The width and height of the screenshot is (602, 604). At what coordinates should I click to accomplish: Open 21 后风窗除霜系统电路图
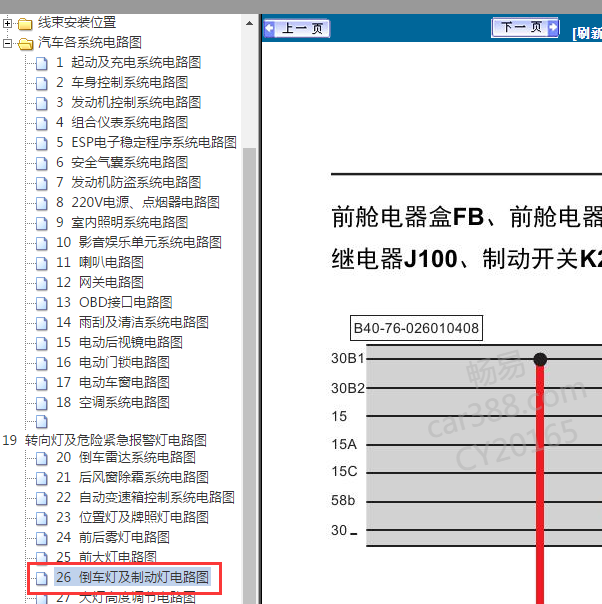(x=132, y=478)
